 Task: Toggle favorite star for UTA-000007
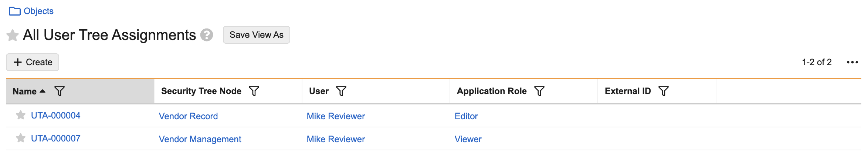pos(21,138)
